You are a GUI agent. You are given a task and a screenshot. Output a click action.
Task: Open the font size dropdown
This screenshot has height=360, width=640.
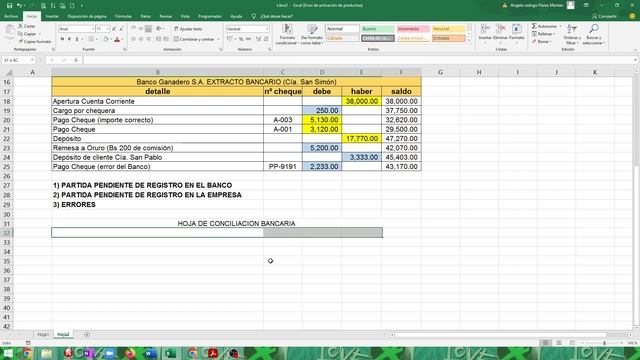tap(107, 29)
